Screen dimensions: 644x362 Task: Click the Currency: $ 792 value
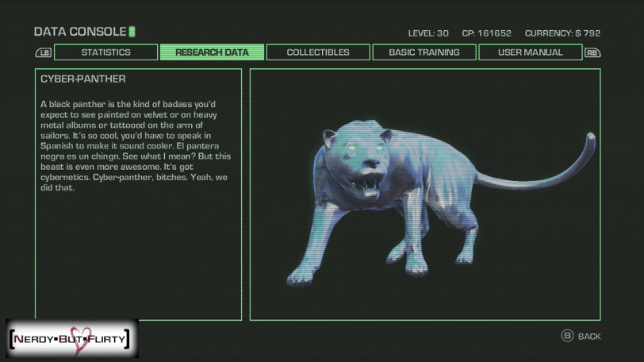click(562, 33)
